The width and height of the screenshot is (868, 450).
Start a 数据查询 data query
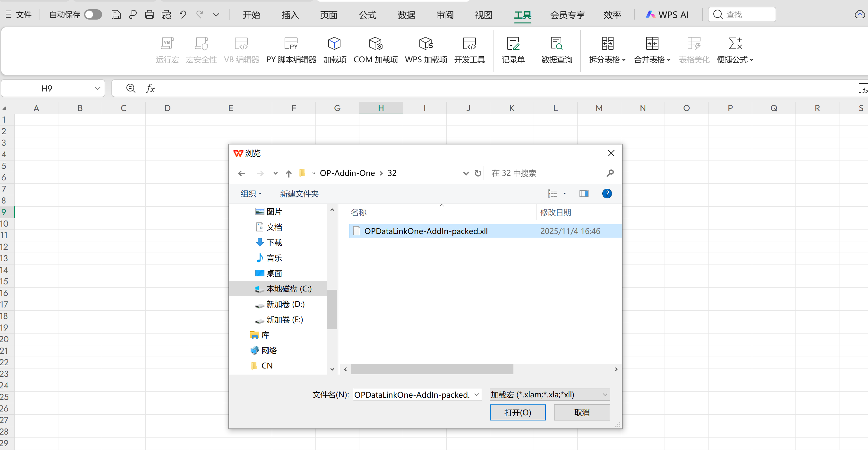click(556, 50)
